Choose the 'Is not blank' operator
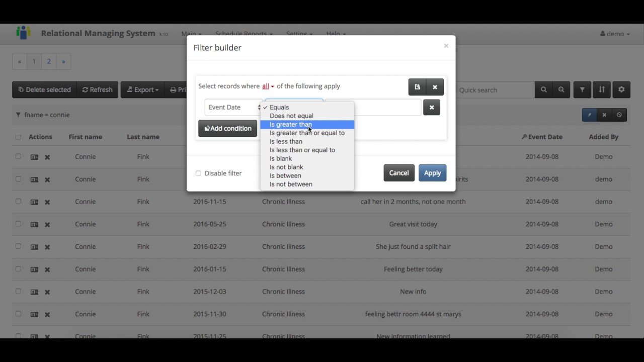This screenshot has width=644, height=362. [x=307, y=167]
